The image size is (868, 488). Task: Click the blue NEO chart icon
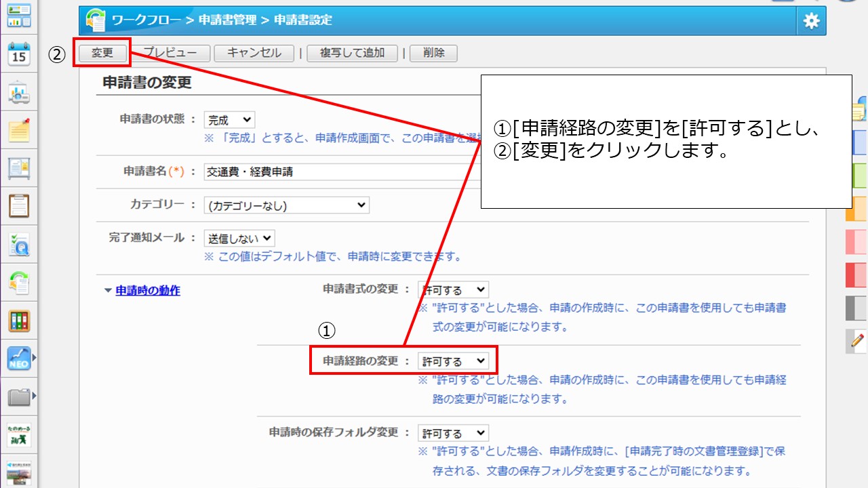19,359
